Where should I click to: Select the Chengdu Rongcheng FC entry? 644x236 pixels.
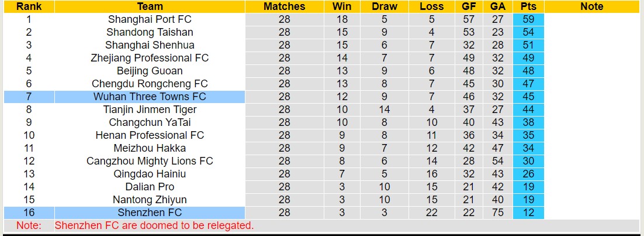pyautogui.click(x=150, y=84)
